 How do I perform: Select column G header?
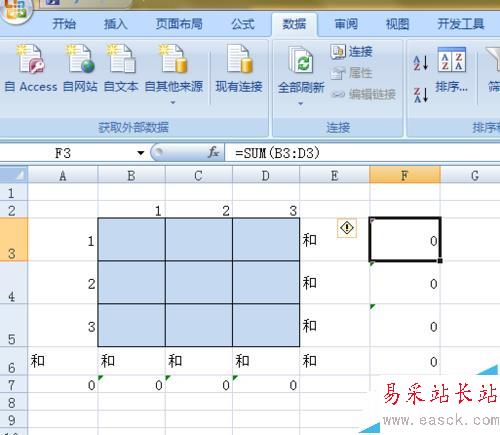pyautogui.click(x=471, y=175)
